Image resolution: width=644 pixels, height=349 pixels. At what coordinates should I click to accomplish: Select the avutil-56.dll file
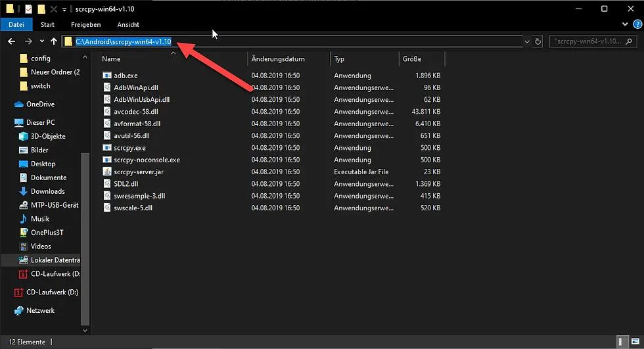click(x=132, y=135)
